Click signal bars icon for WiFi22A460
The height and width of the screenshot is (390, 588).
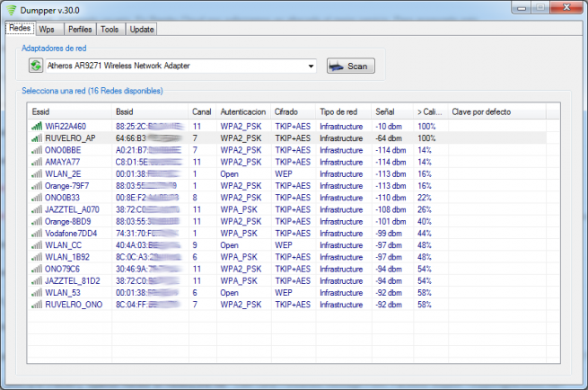pyautogui.click(x=37, y=127)
